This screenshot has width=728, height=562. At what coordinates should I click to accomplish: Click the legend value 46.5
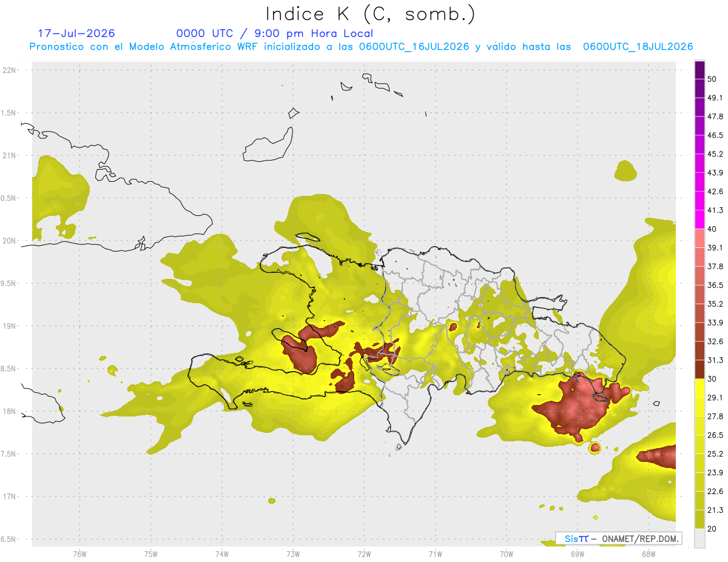(715, 135)
